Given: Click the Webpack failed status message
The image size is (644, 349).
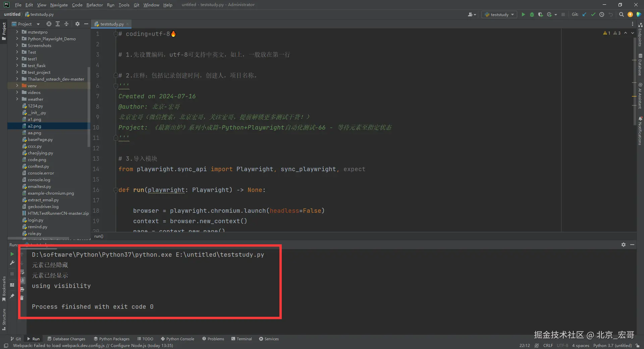Looking at the screenshot, I should (93, 345).
